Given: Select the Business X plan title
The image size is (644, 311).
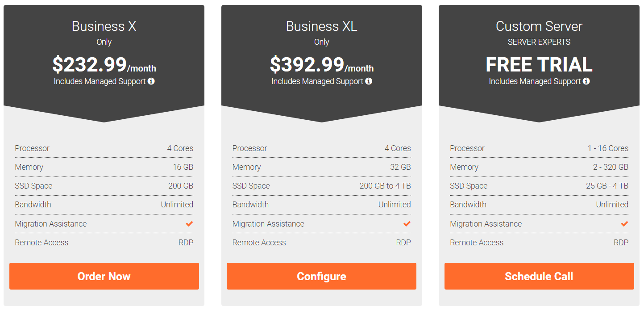Looking at the screenshot, I should click(104, 26).
